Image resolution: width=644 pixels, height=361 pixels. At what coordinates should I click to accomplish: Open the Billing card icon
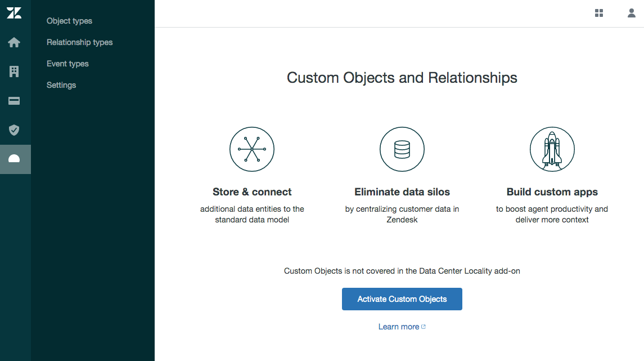pyautogui.click(x=15, y=101)
